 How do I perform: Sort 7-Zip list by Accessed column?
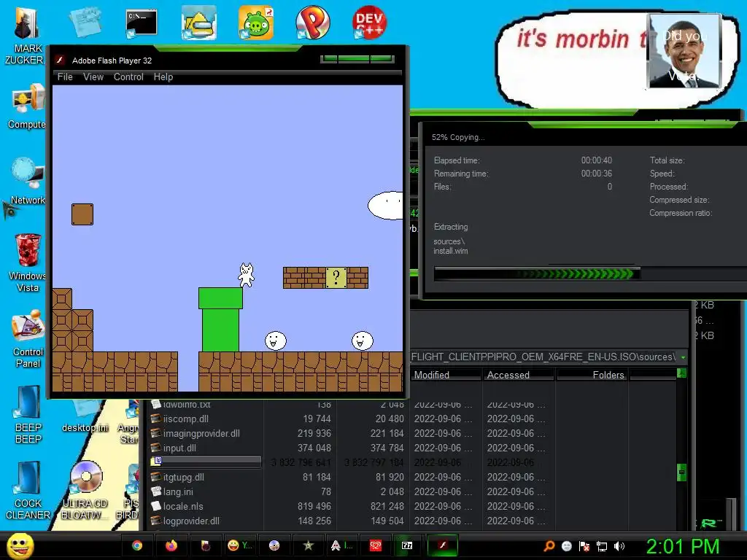[x=519, y=375]
